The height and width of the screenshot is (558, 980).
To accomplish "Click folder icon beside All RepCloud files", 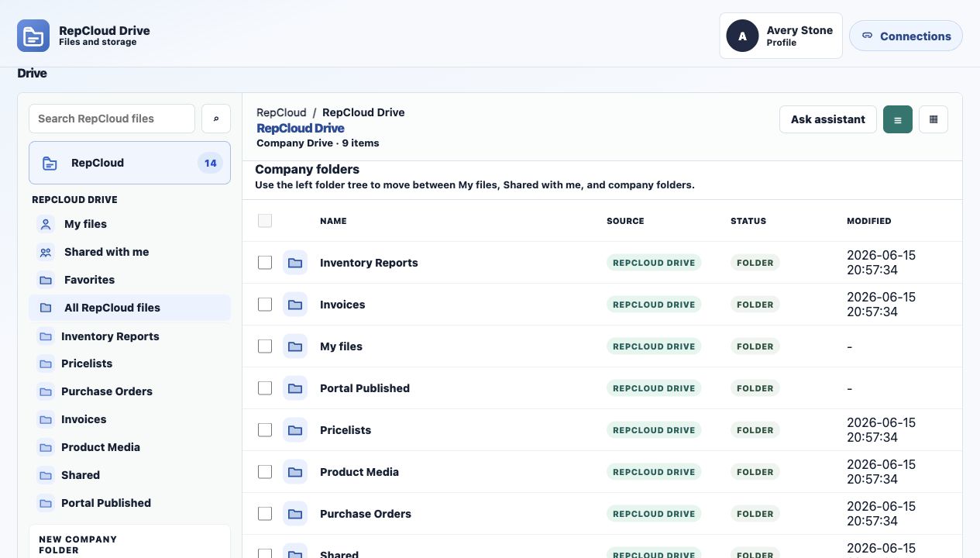I will pyautogui.click(x=46, y=308).
